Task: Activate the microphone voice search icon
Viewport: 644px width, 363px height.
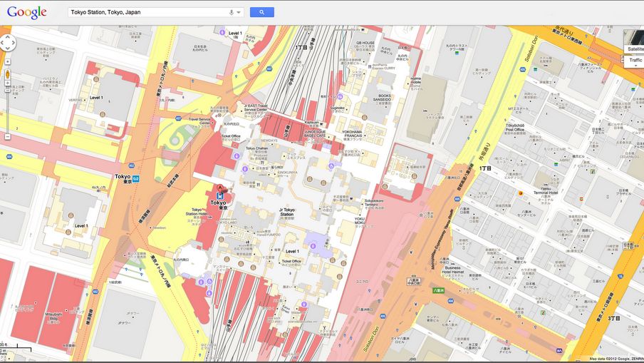Action: pos(232,12)
